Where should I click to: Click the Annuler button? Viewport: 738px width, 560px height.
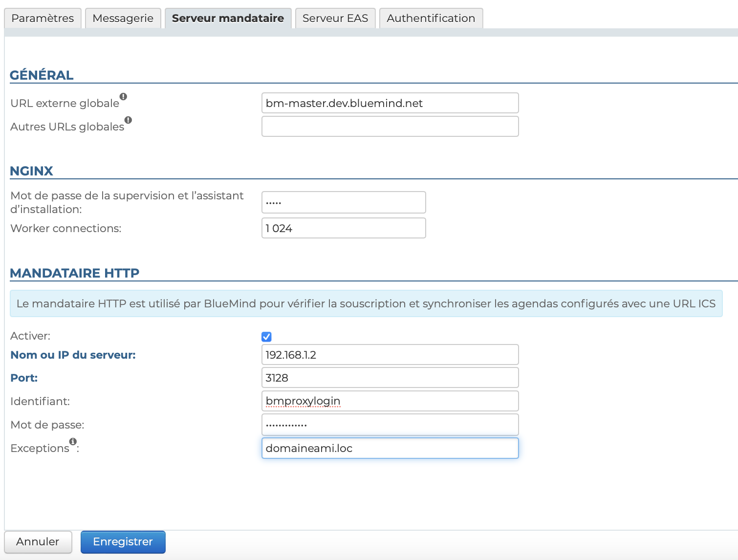(38, 542)
